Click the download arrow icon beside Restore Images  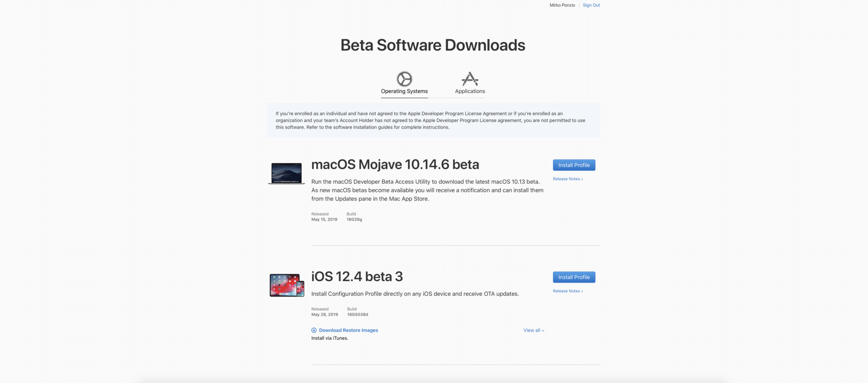click(314, 330)
